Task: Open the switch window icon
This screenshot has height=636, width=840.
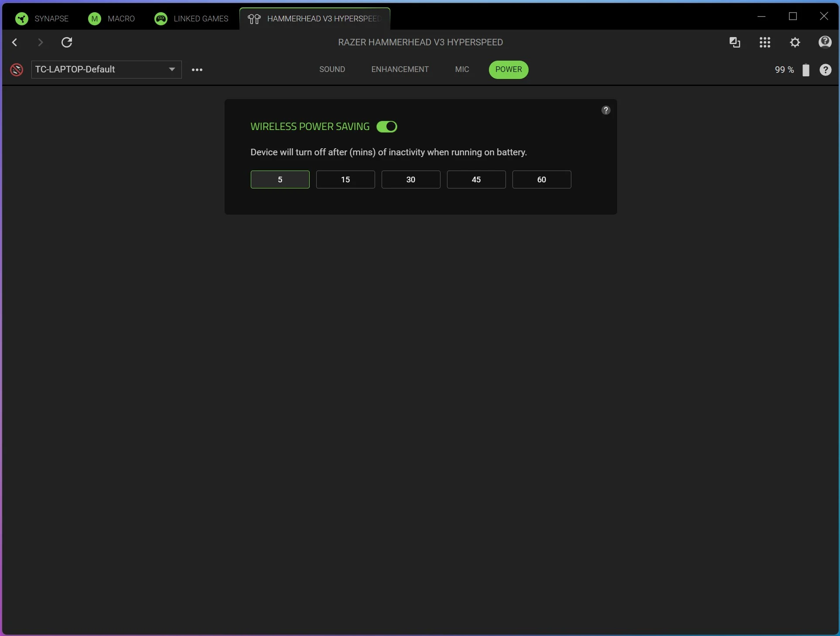Action: (x=735, y=42)
